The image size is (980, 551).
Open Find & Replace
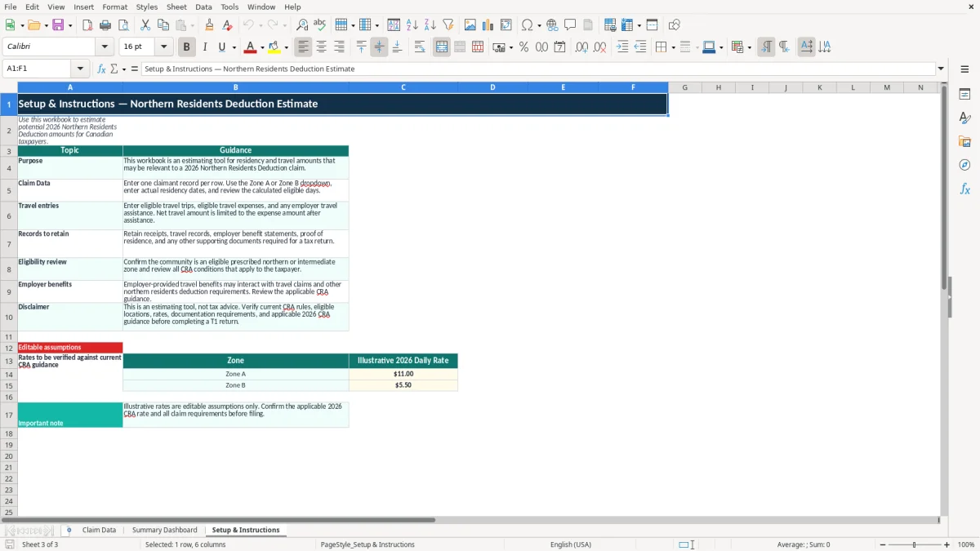coord(302,25)
